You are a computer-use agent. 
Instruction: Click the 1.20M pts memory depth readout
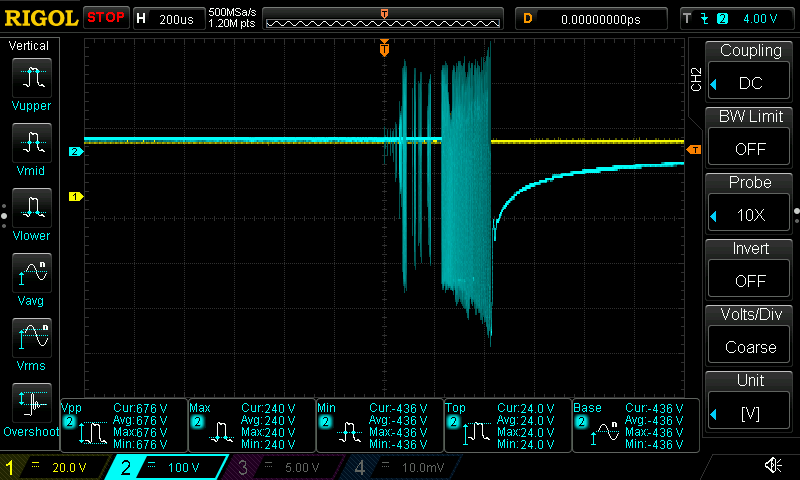[232, 23]
